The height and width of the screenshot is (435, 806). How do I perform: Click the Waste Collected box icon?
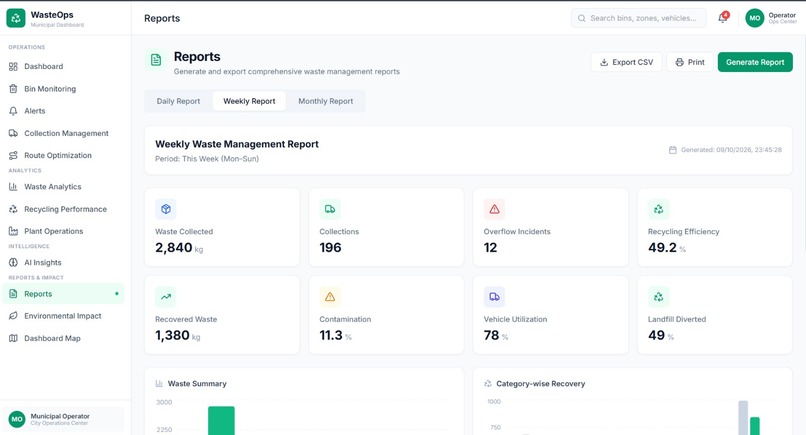(166, 209)
